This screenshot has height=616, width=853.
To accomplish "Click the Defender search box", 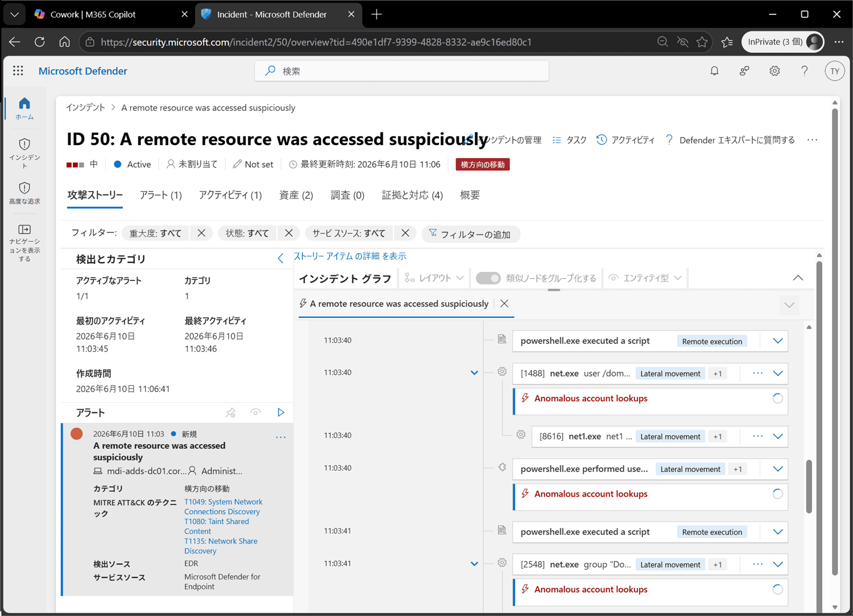I will (401, 71).
